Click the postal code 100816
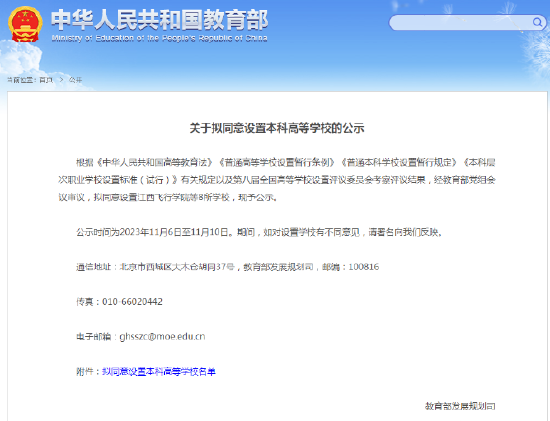This screenshot has width=550, height=421. tap(364, 267)
